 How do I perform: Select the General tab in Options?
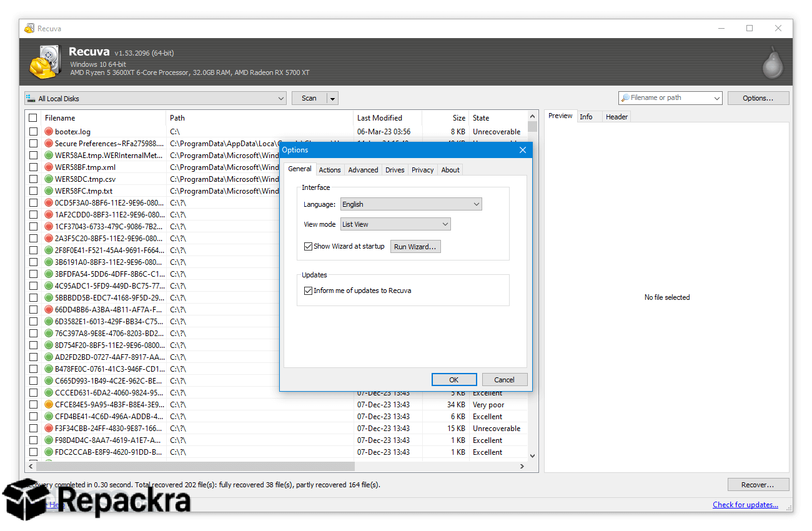point(300,169)
